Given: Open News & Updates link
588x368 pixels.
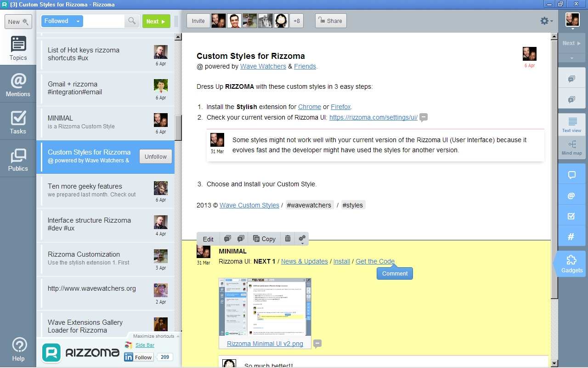Looking at the screenshot, I should point(305,261).
